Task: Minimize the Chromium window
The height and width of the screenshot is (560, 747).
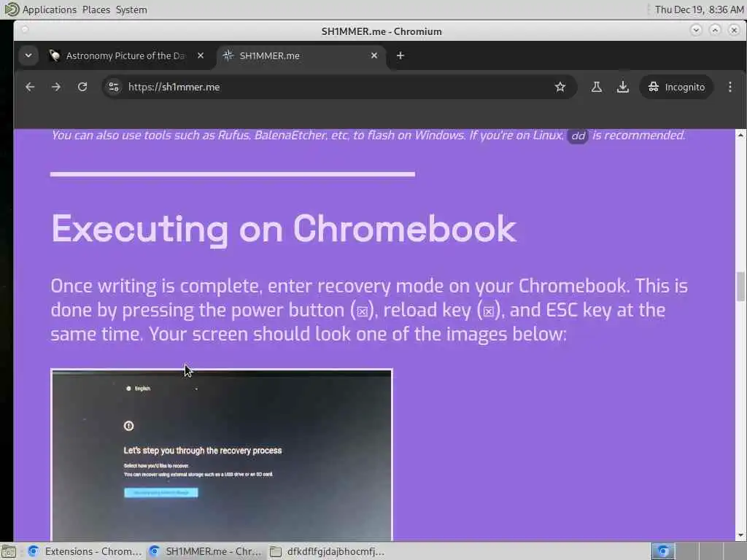Action: [695, 30]
